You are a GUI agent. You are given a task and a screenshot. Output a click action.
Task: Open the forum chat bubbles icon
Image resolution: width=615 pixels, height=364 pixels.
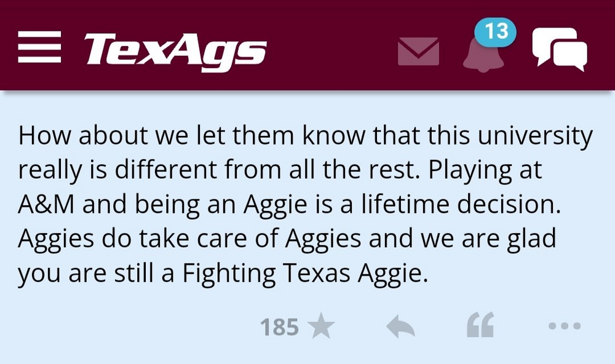coord(560,48)
